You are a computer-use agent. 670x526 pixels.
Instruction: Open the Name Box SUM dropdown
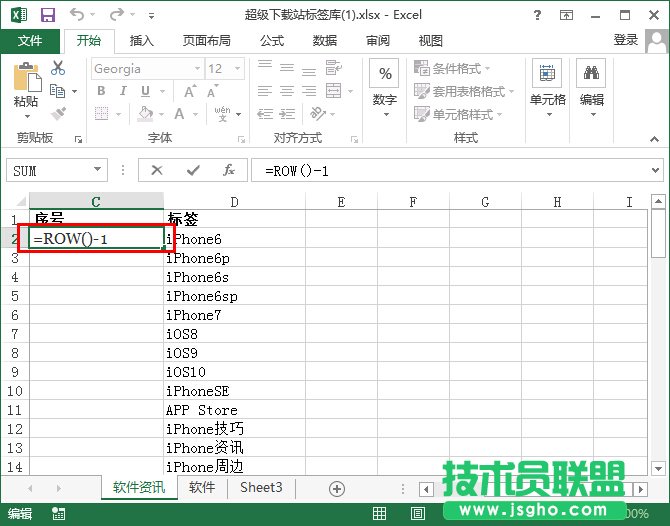click(x=97, y=170)
